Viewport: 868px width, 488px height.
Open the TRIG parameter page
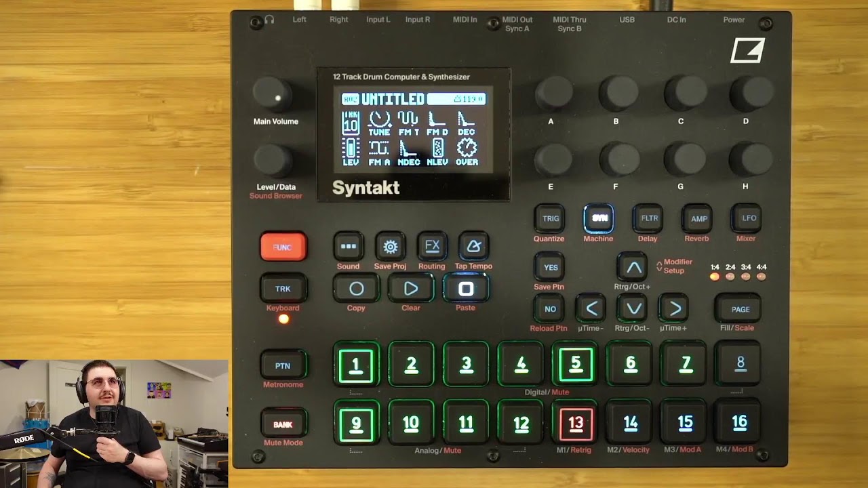(550, 219)
